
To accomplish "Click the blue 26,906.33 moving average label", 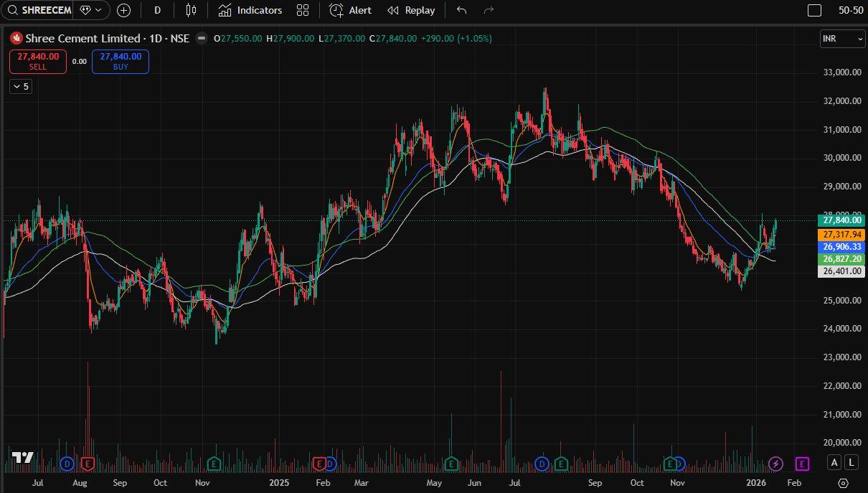I will (841, 247).
